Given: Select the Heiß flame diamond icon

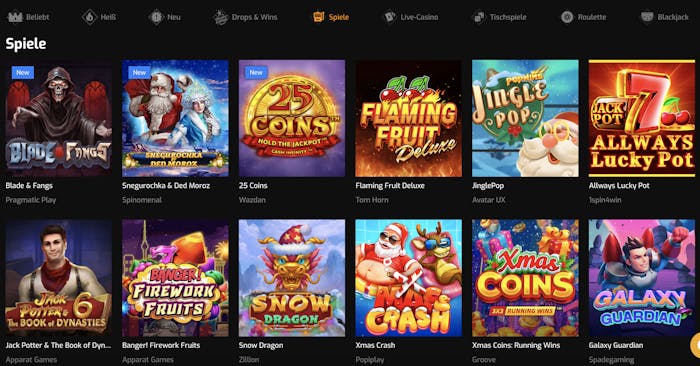Looking at the screenshot, I should click(89, 17).
